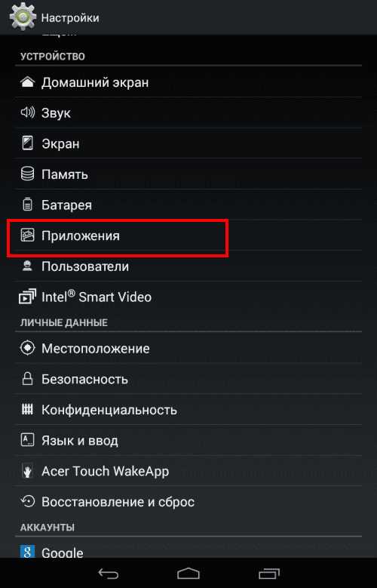Tap the Android back navigation button
The height and width of the screenshot is (588, 377).
[x=108, y=574]
